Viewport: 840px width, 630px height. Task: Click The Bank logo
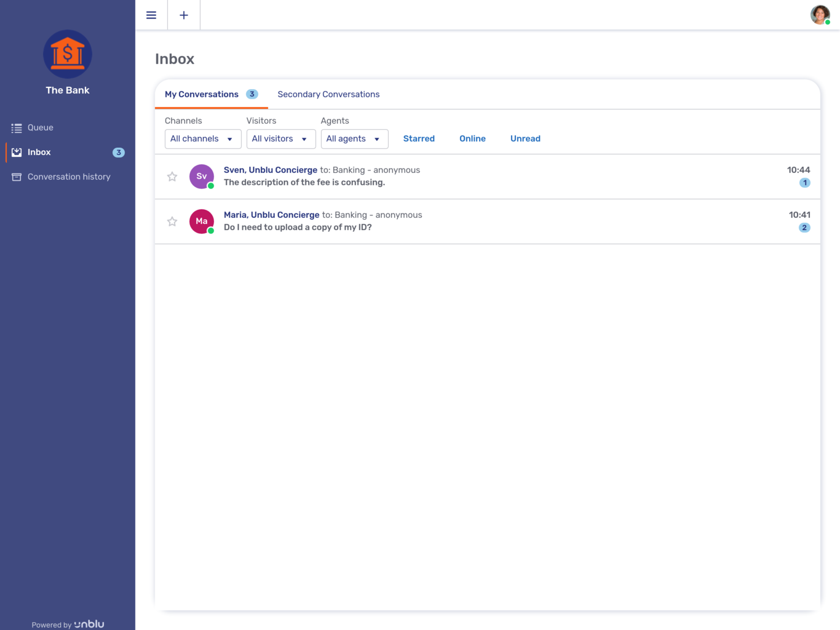[67, 54]
